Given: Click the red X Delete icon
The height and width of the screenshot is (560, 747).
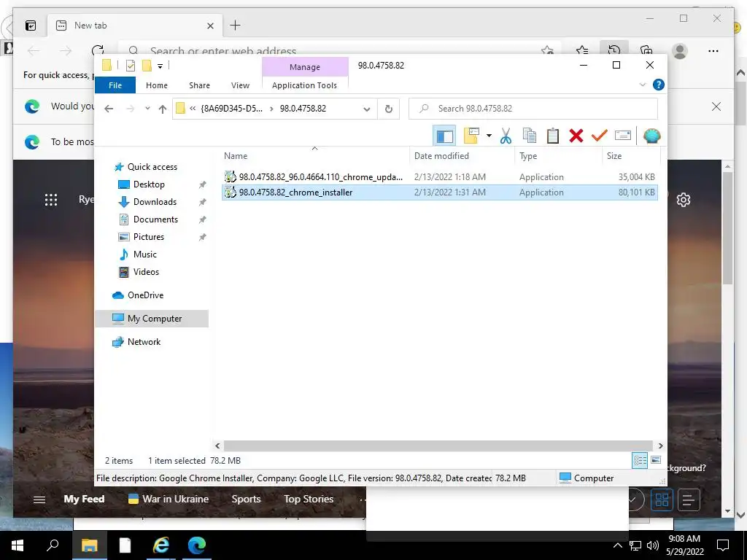Looking at the screenshot, I should [576, 136].
